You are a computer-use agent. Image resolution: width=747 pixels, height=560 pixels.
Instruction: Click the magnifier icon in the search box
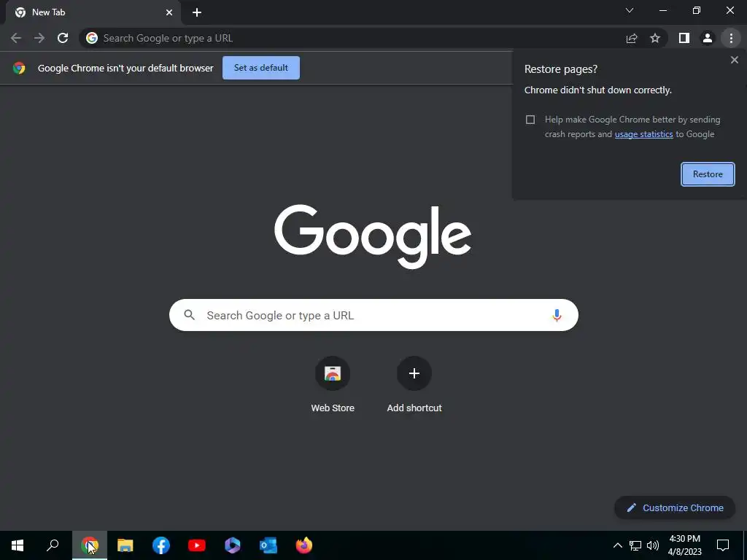pos(190,315)
